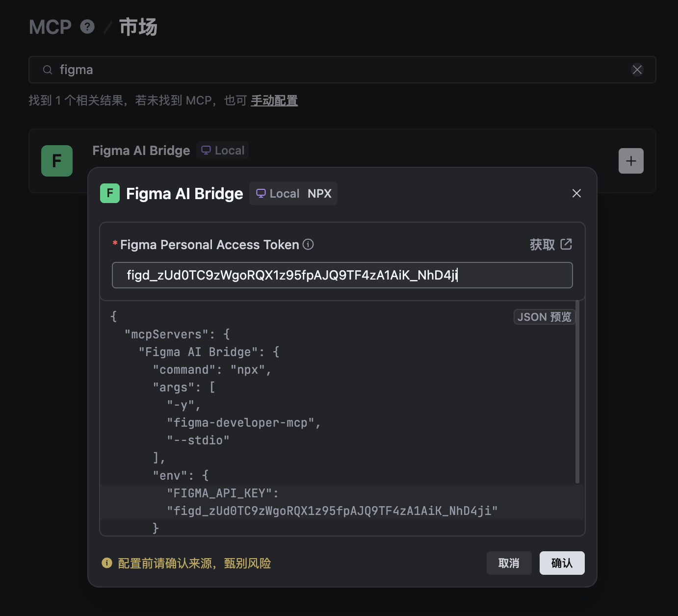Click the figd_ token value in JSON

pos(332,511)
